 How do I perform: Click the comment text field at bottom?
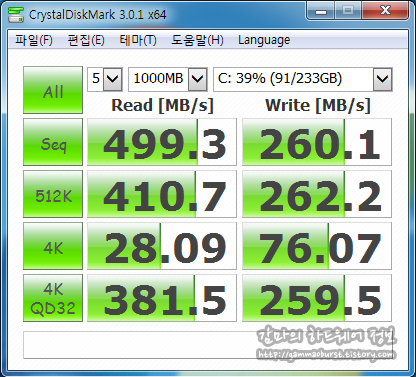click(x=208, y=345)
